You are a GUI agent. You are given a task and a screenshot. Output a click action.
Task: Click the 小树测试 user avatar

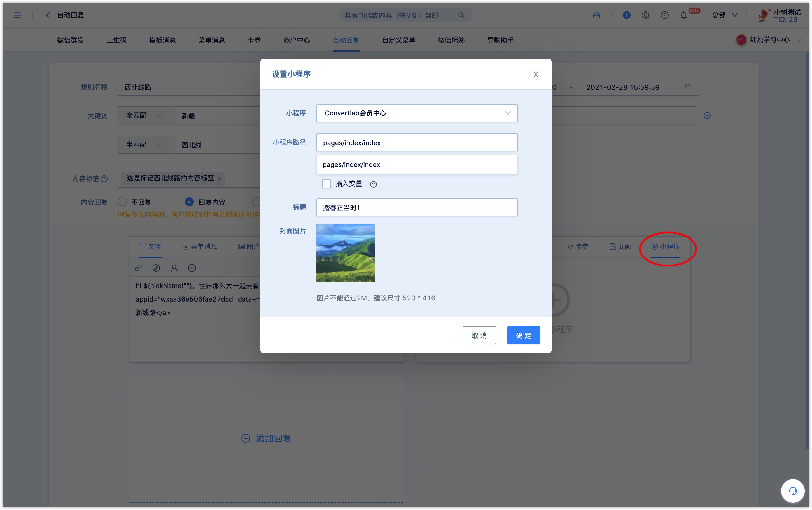763,15
